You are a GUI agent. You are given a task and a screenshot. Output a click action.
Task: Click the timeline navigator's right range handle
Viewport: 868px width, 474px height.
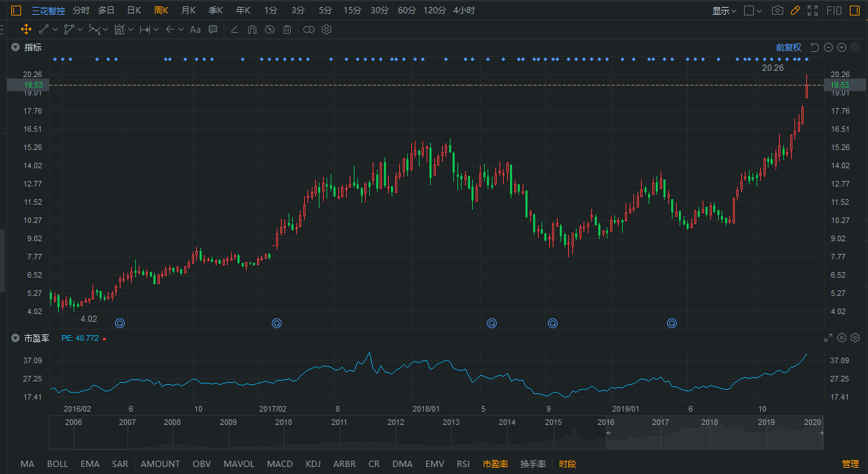click(x=822, y=433)
